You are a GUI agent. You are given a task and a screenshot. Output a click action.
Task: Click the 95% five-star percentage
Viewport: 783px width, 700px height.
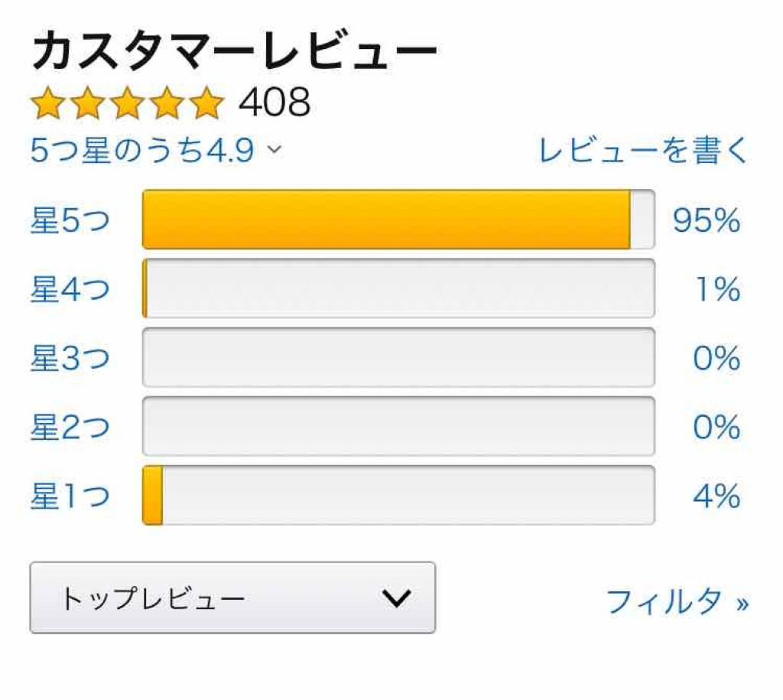706,221
